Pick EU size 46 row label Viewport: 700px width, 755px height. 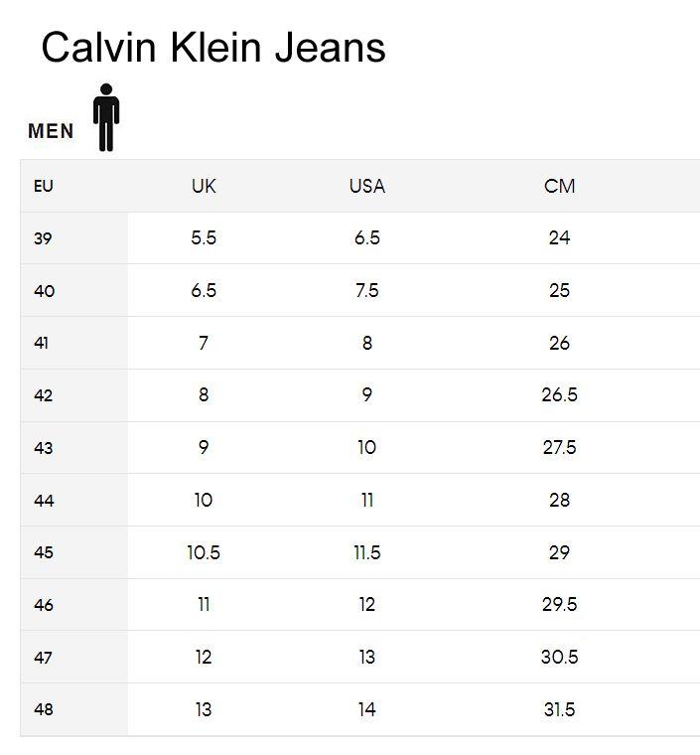(x=44, y=605)
